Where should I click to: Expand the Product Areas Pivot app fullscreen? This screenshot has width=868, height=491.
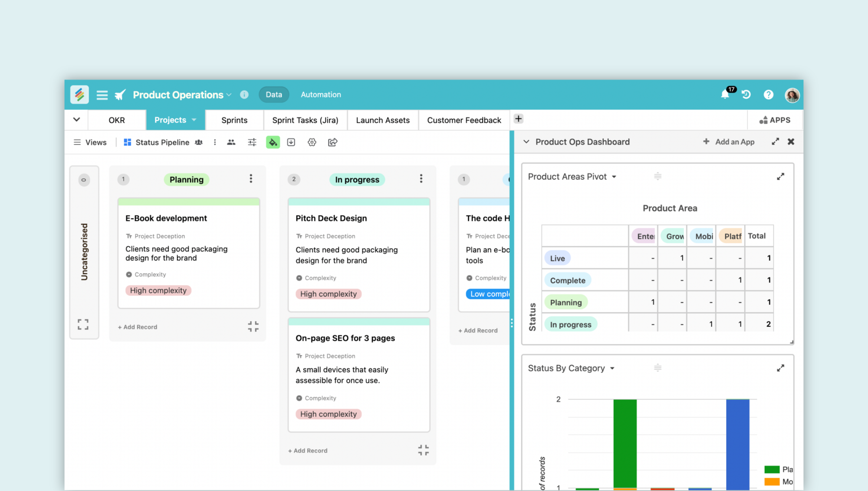tap(780, 177)
